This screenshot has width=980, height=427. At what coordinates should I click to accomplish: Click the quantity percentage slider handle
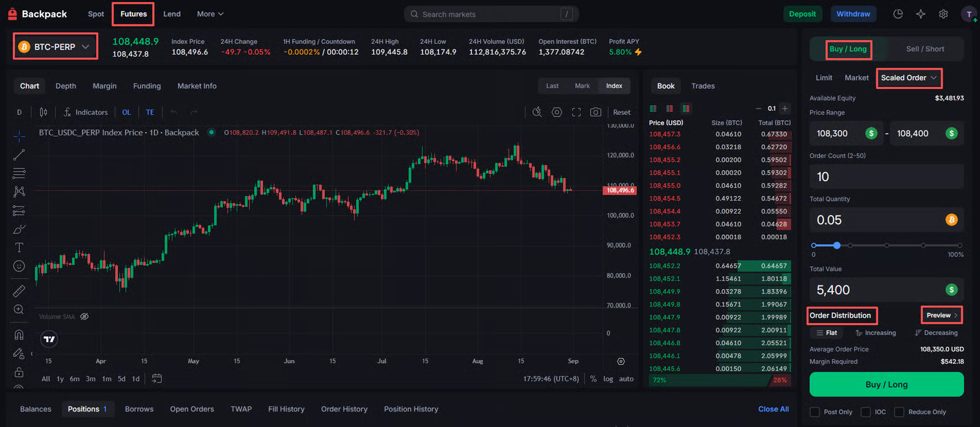[837, 246]
